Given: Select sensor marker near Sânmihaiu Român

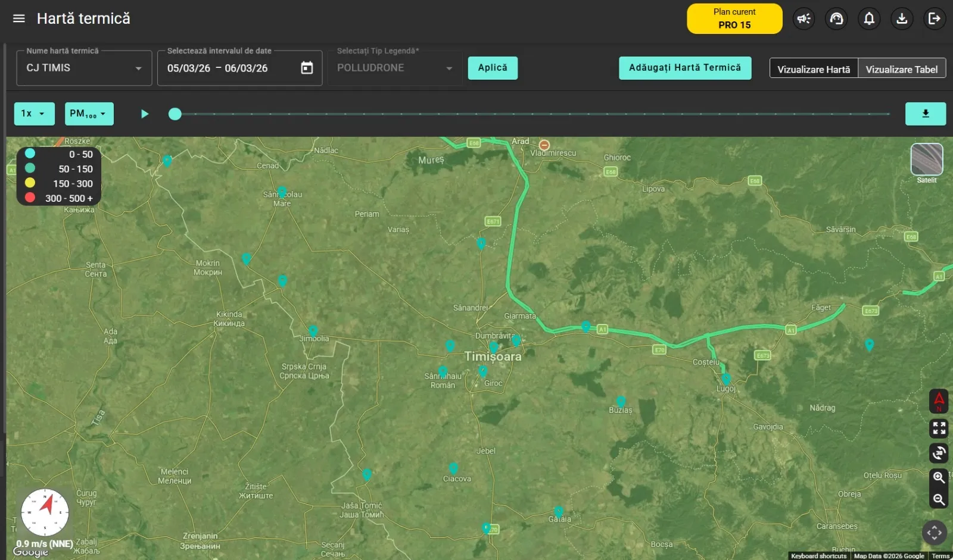Looking at the screenshot, I should tap(443, 371).
